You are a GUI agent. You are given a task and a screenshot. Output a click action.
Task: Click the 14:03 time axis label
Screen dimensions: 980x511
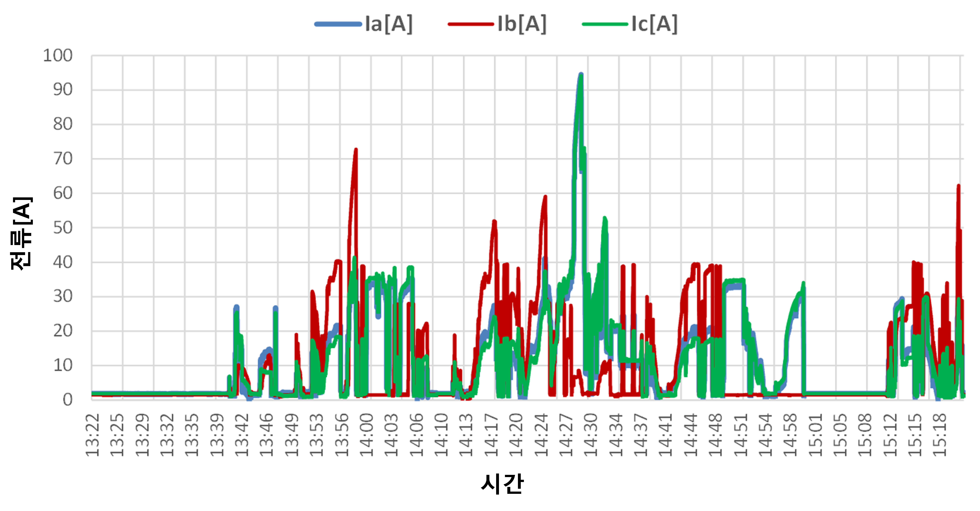(x=391, y=435)
